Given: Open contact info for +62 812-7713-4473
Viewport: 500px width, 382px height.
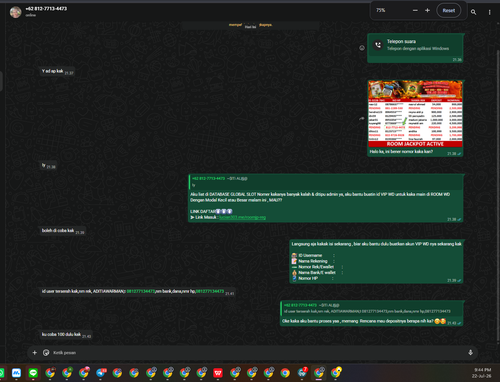Looking at the screenshot, I should tap(46, 9).
